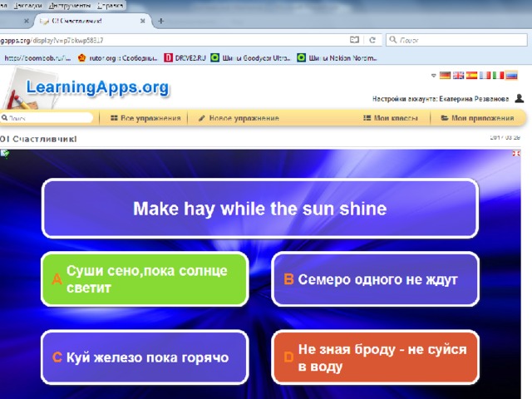The height and width of the screenshot is (399, 532).
Task: Choose the Spanish flag language icon
Action: 471,76
